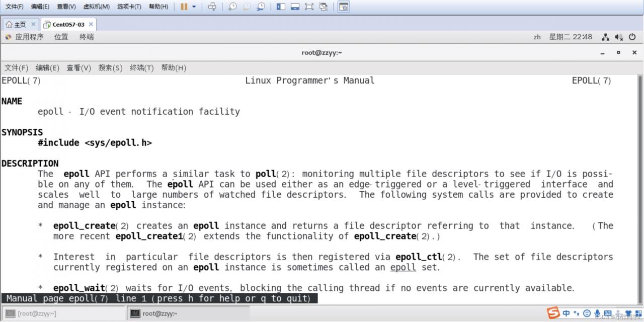Click the network connection icon in top panel
The width and height of the screenshot is (644, 322).
pyautogui.click(x=605, y=37)
